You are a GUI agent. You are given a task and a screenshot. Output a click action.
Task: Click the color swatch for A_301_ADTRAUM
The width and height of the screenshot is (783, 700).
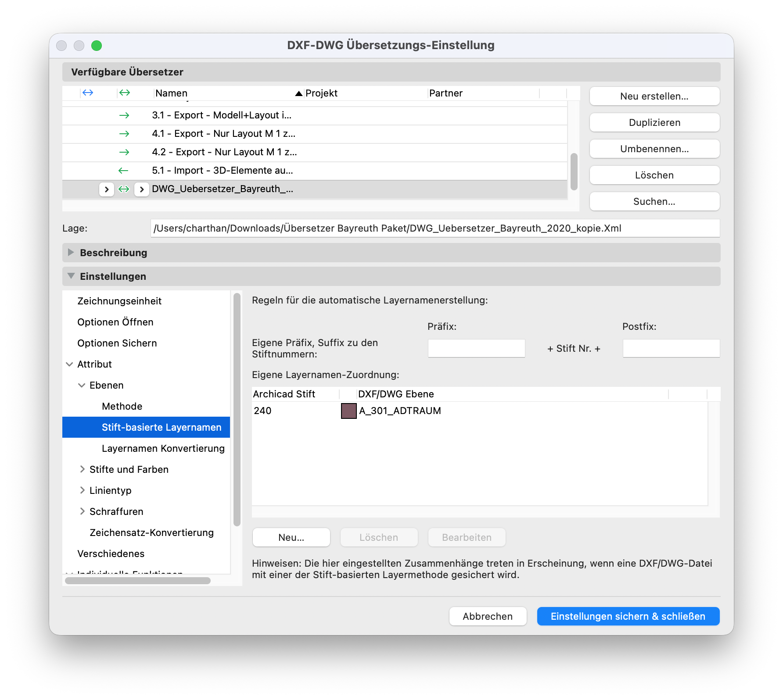[349, 411]
